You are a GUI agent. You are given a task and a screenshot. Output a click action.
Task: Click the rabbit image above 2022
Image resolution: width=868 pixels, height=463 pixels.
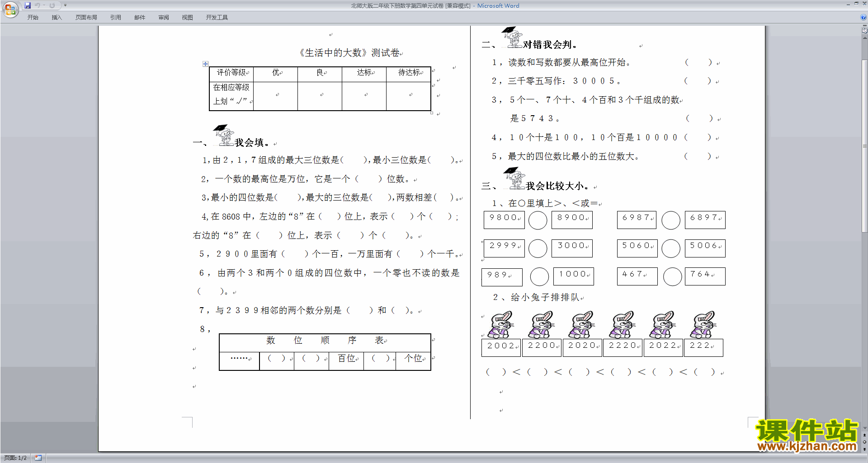pos(663,324)
